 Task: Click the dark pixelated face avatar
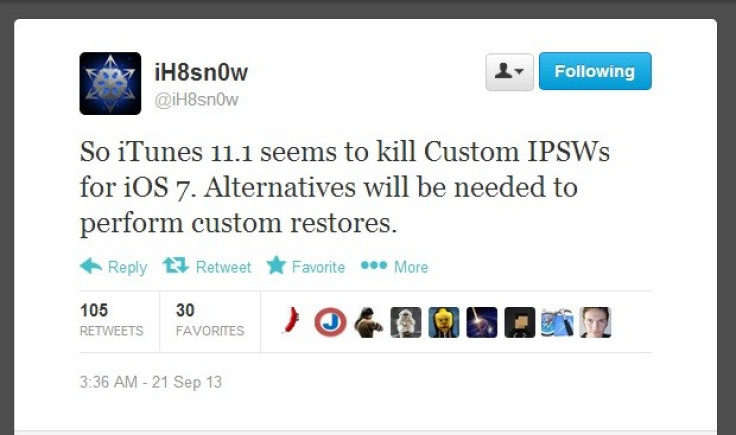(520, 322)
